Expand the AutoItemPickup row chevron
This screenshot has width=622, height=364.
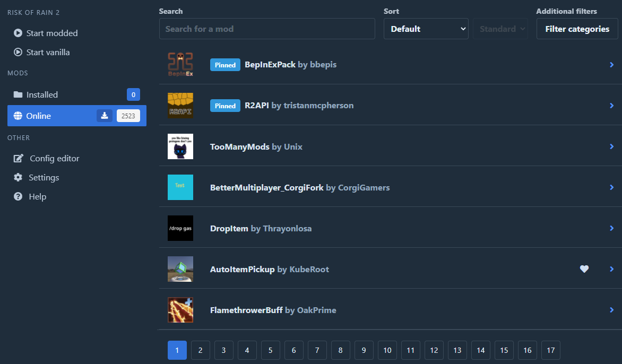coord(612,269)
